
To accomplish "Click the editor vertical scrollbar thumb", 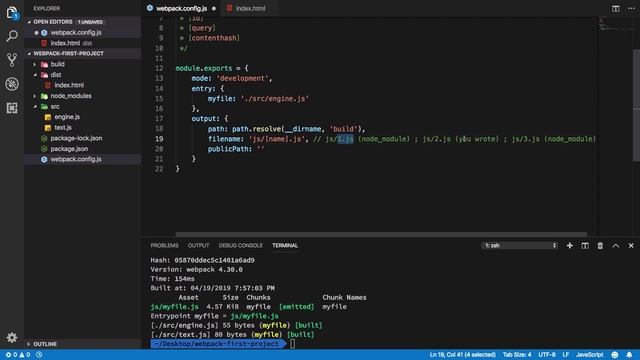I will tap(636, 105).
